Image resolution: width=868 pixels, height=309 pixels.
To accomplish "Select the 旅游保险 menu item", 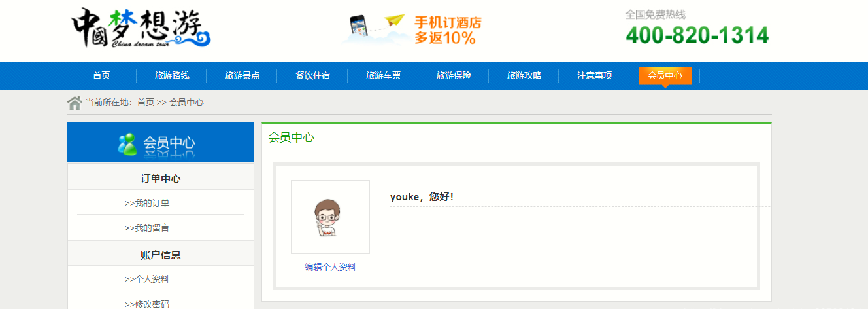I will click(x=454, y=76).
